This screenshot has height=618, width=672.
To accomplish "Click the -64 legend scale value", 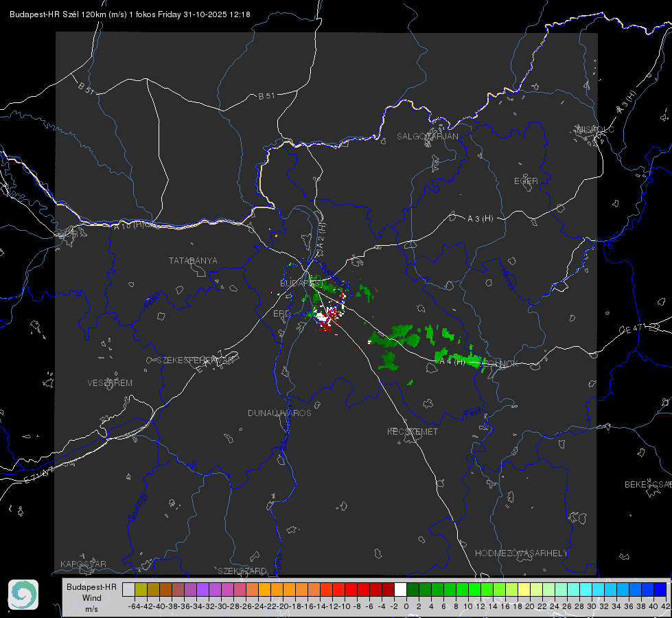I will [135, 606].
